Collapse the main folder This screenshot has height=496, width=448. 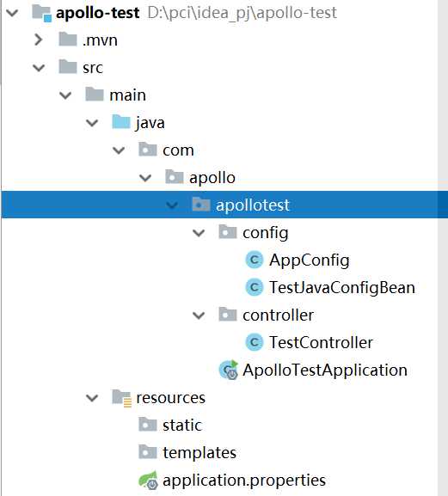pyautogui.click(x=65, y=95)
